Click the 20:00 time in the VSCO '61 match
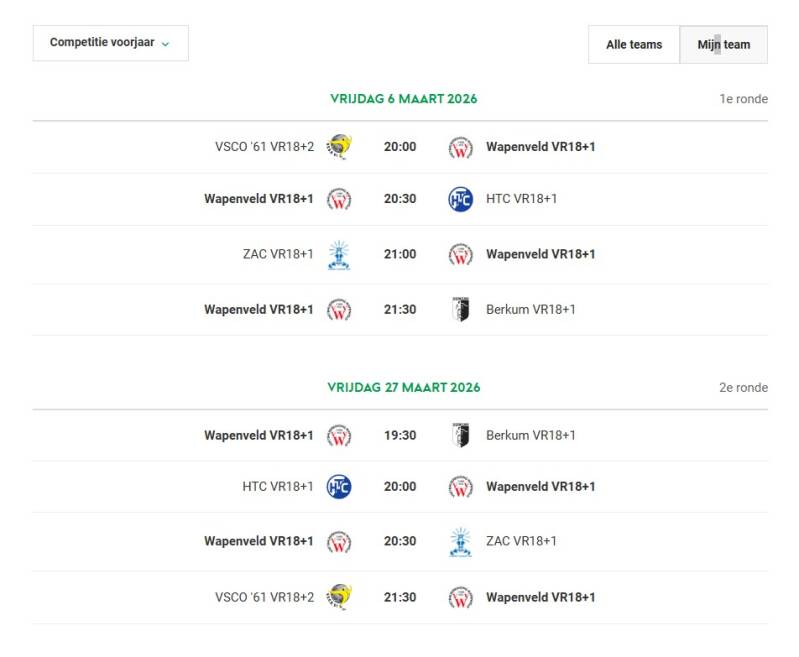 pyautogui.click(x=399, y=147)
